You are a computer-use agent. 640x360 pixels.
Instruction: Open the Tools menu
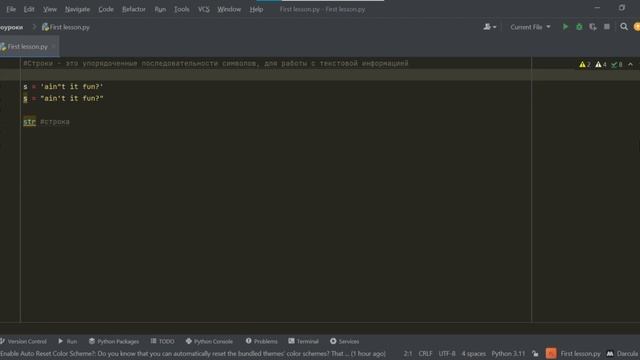(x=182, y=9)
